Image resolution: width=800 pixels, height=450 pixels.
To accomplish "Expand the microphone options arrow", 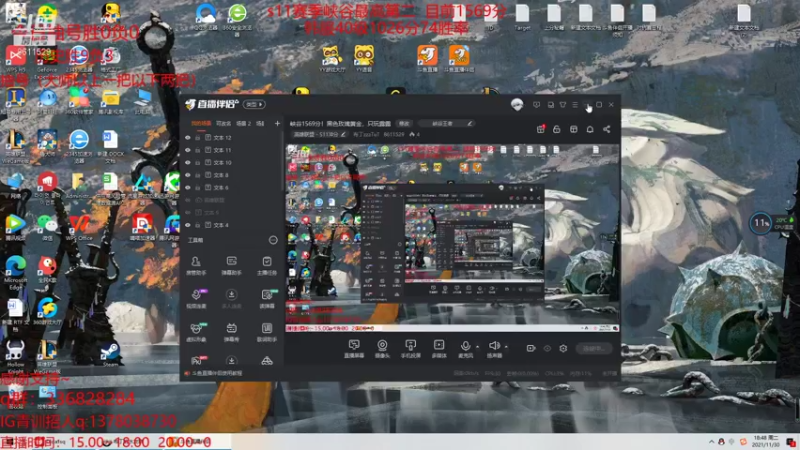I will click(x=478, y=347).
